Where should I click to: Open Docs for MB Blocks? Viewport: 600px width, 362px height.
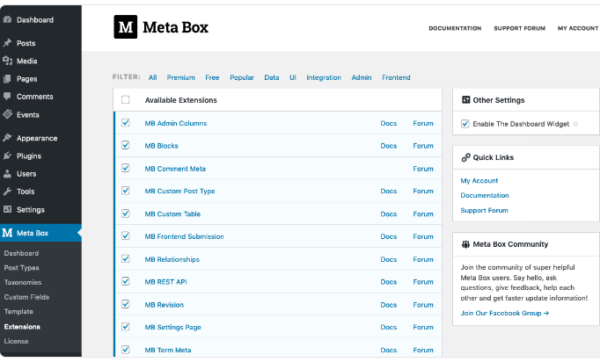pyautogui.click(x=388, y=146)
